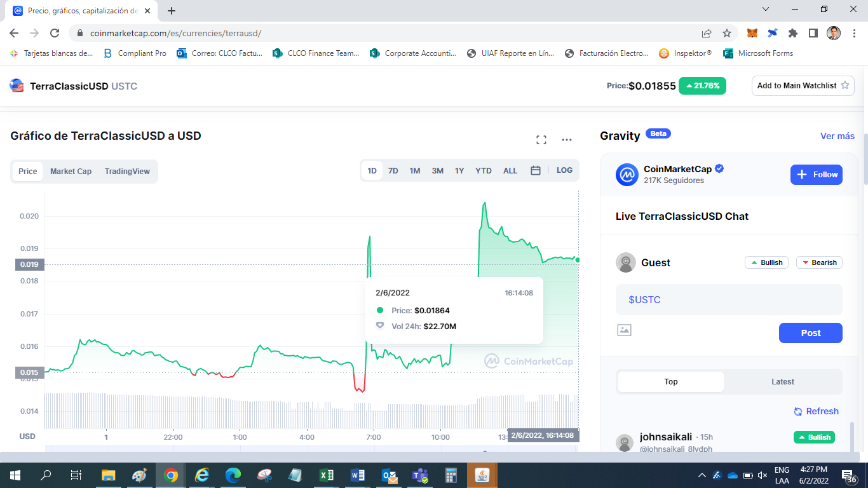The width and height of the screenshot is (868, 488).
Task: Click the $USTC chat input field
Action: (728, 300)
